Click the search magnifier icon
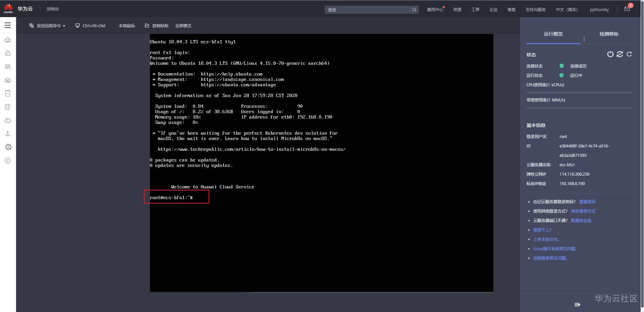Image resolution: width=644 pixels, height=312 pixels. (x=414, y=10)
